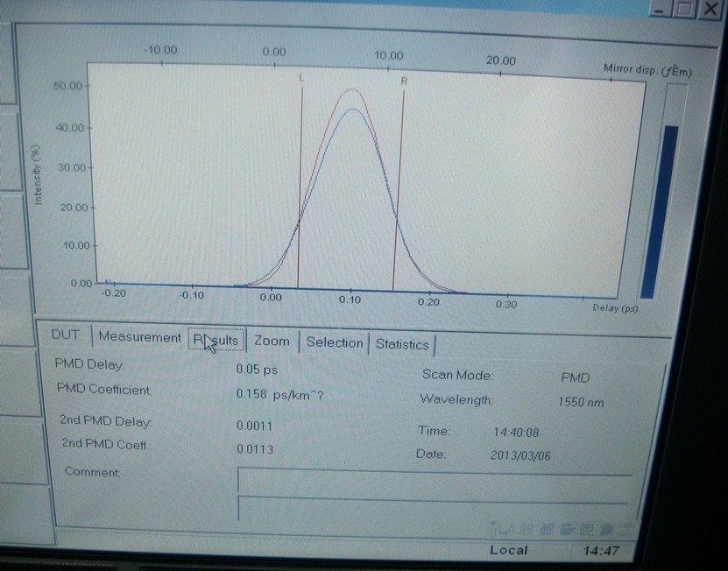Click the 14:47 clock in status bar

click(x=601, y=552)
